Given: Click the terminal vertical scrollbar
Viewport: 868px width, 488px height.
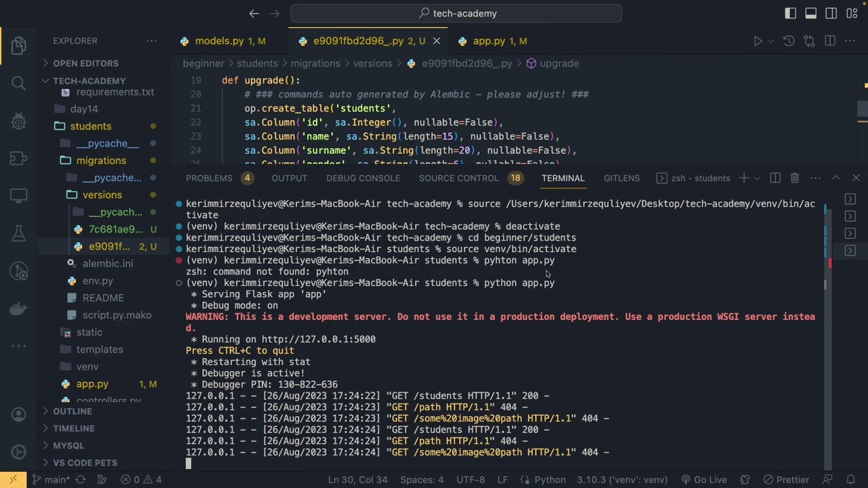Looking at the screenshot, I should [828, 333].
